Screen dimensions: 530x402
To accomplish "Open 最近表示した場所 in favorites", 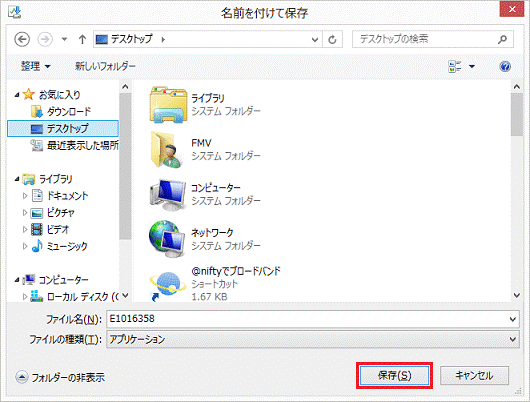I will pos(82,145).
